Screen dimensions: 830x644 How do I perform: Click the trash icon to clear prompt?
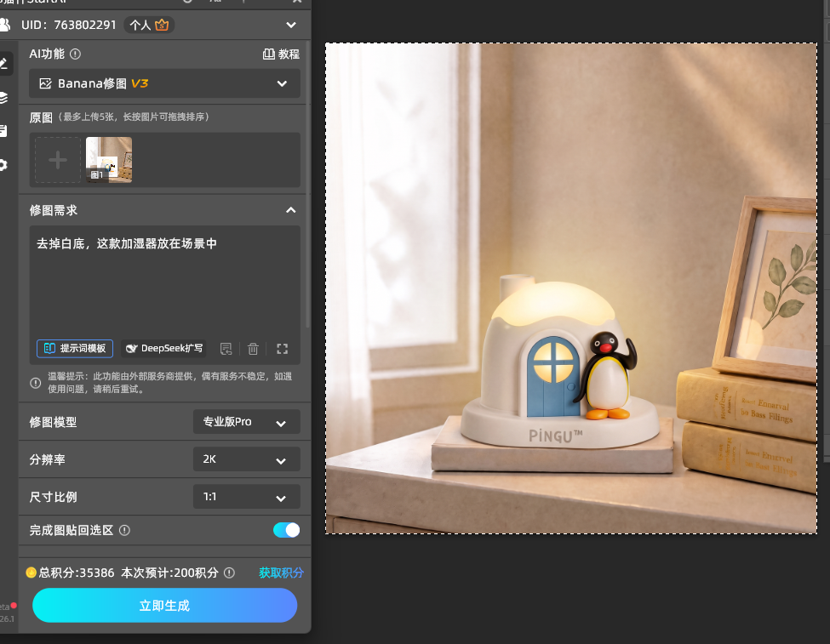click(253, 349)
